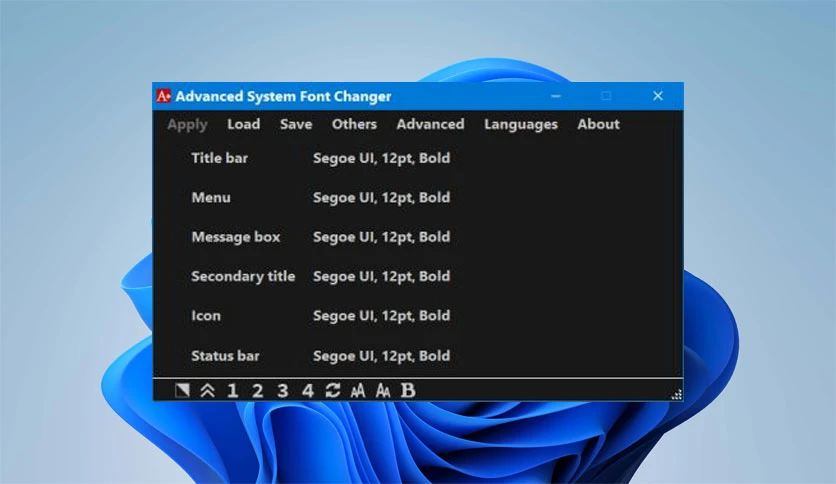Image resolution: width=836 pixels, height=484 pixels.
Task: Toggle the dark theme contrast icon
Action: pos(182,391)
